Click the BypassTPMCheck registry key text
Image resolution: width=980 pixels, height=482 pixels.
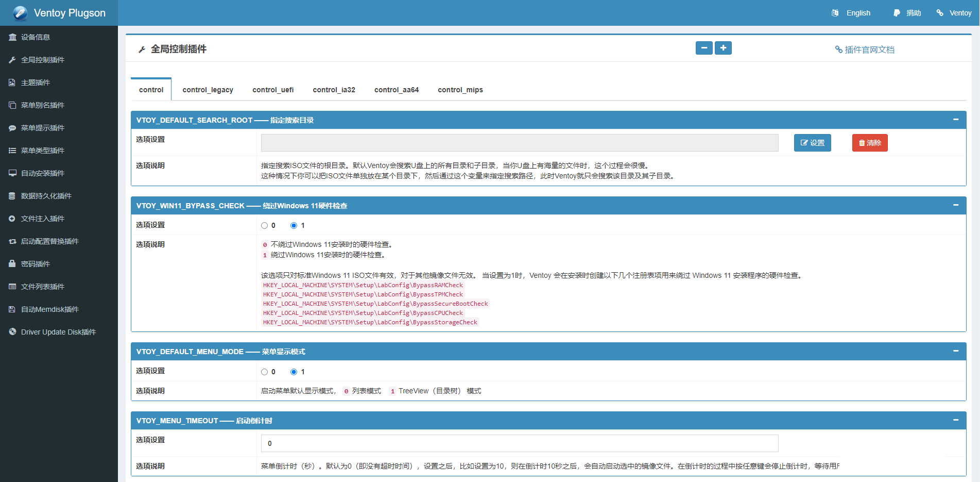[x=363, y=294]
